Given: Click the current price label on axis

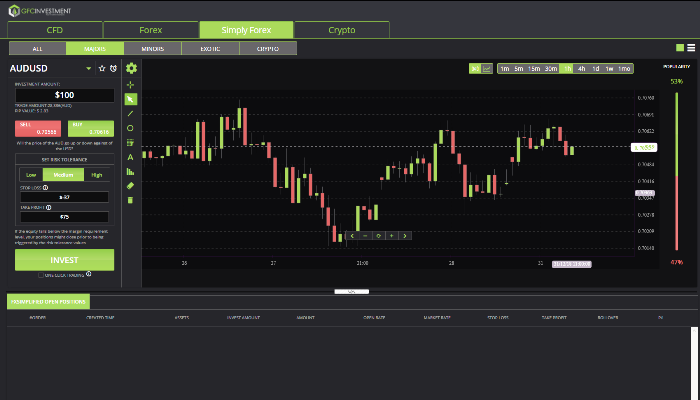Looking at the screenshot, I should coord(644,147).
